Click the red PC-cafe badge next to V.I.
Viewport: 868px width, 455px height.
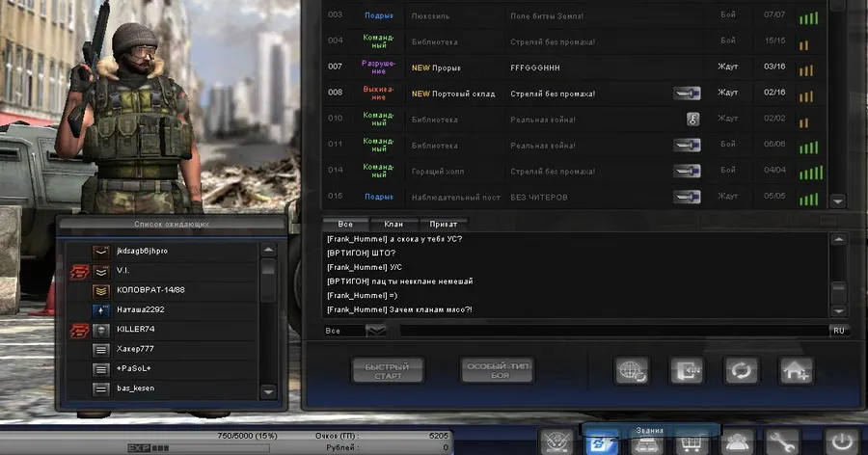click(79, 272)
